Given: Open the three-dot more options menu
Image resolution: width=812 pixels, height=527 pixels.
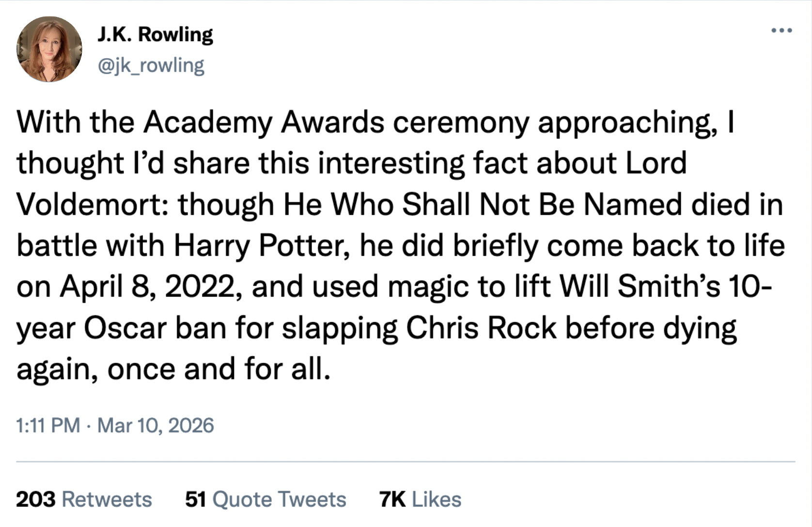Looking at the screenshot, I should pyautogui.click(x=781, y=31).
